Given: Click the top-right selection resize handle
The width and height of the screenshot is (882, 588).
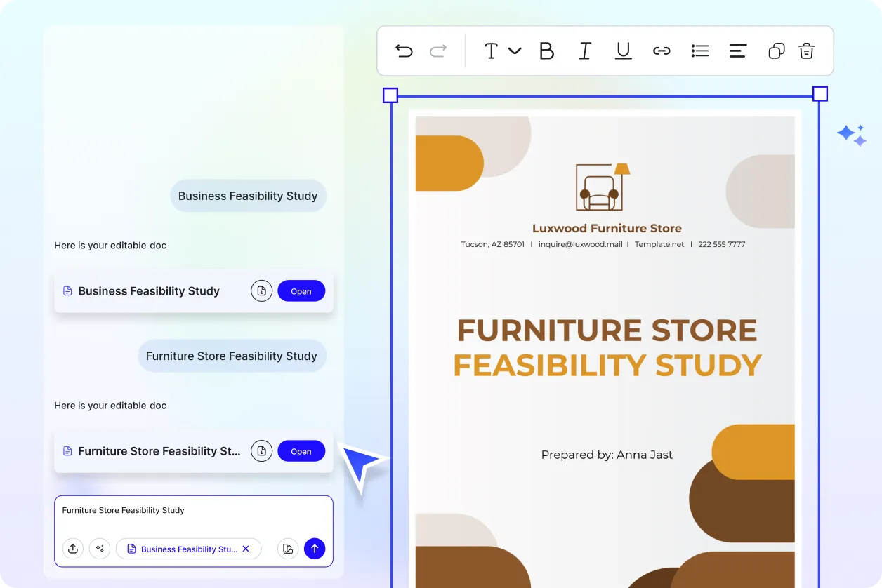Looking at the screenshot, I should pos(820,94).
